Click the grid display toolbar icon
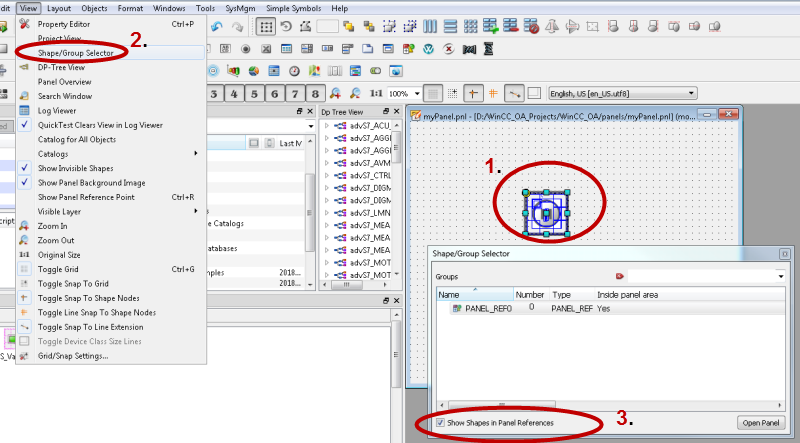 [267, 26]
